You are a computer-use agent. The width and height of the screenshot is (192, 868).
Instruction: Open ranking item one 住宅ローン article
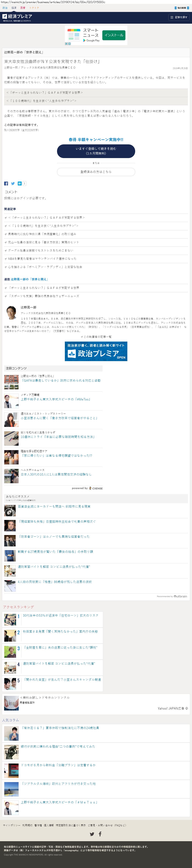coord(61,615)
